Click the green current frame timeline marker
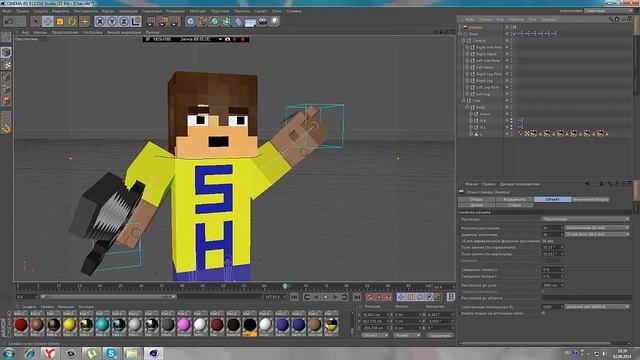The width and height of the screenshot is (640, 360). click(x=285, y=286)
